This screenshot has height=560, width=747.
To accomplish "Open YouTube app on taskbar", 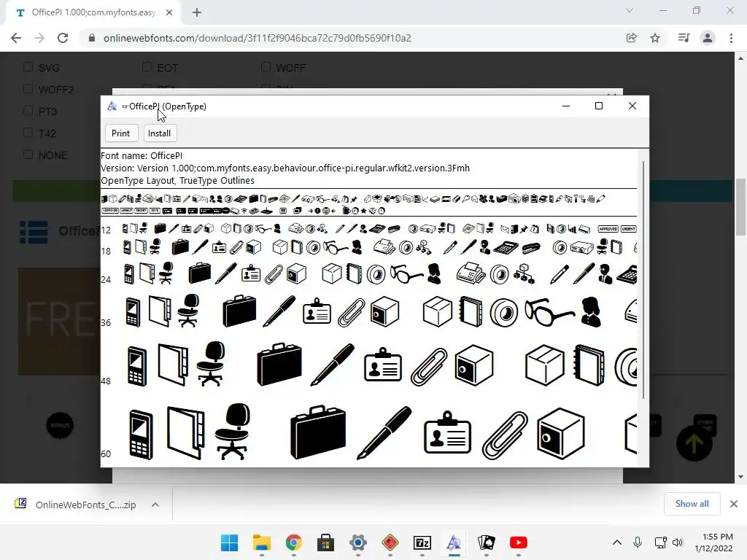I will (x=519, y=542).
